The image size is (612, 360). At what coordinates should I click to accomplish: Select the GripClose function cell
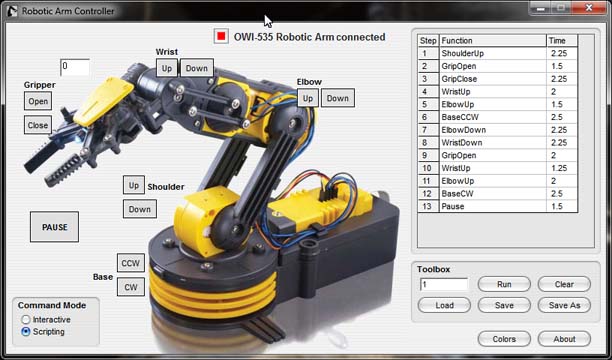[x=493, y=79]
